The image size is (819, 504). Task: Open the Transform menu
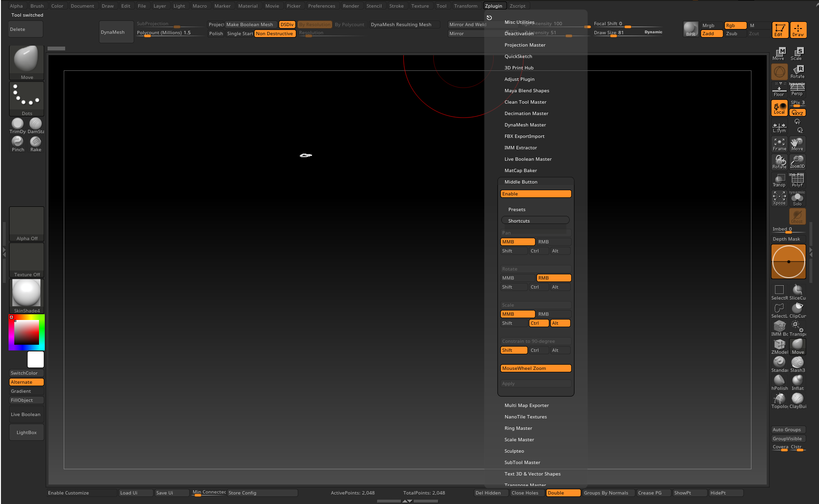pyautogui.click(x=466, y=6)
